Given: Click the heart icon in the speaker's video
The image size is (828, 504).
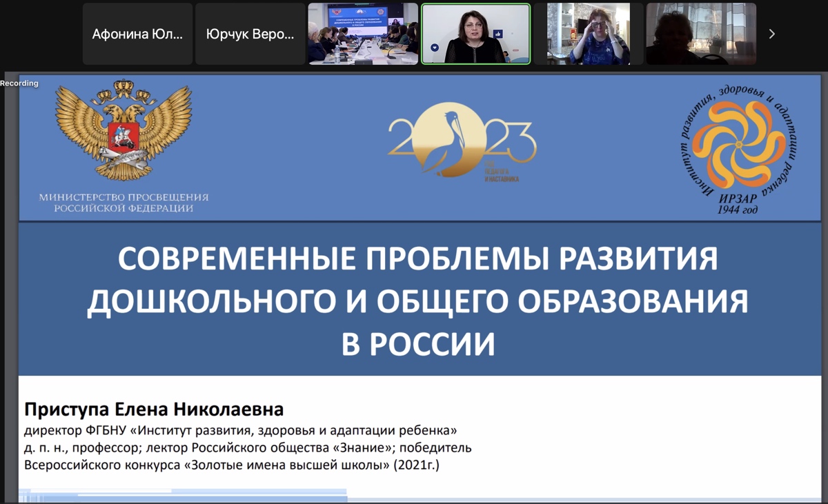Looking at the screenshot, I should pos(435,48).
